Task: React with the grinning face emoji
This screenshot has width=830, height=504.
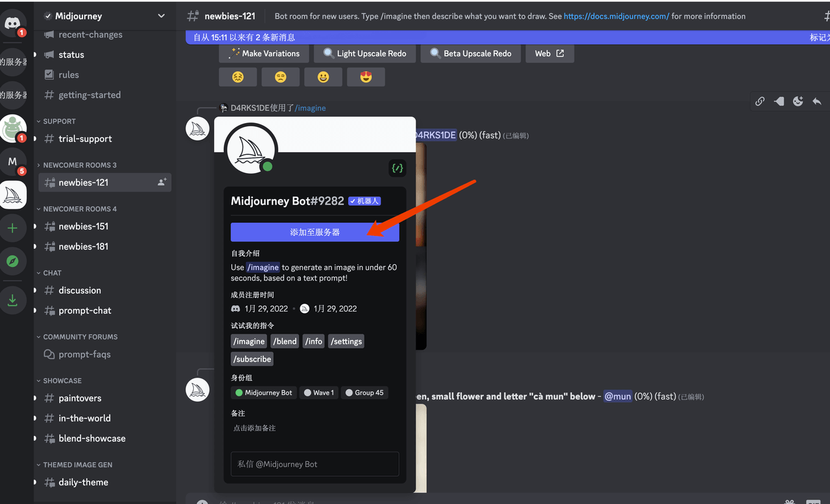Action: tap(323, 77)
